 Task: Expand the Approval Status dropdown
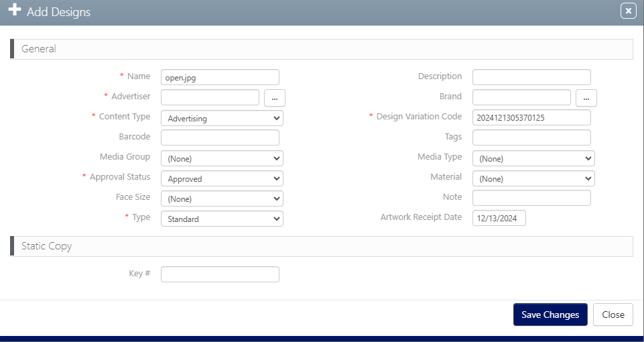[x=222, y=179]
